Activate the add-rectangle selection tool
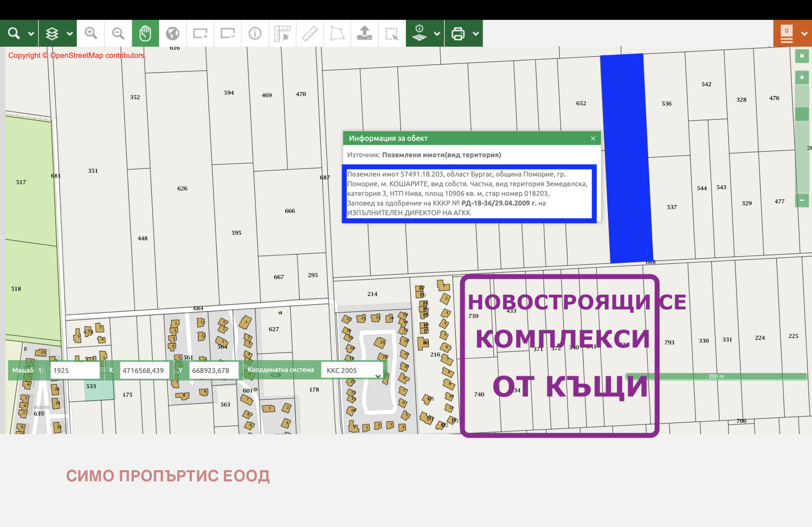This screenshot has width=812, height=527. pos(200,33)
